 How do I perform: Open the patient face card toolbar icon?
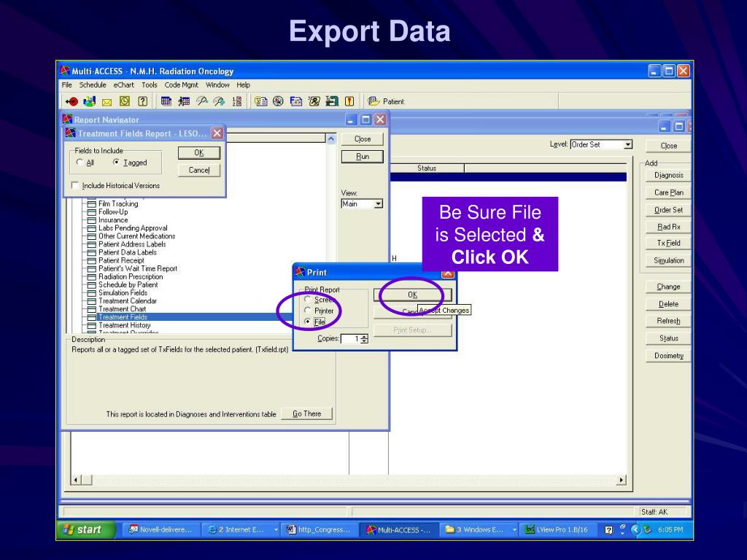pyautogui.click(x=260, y=101)
